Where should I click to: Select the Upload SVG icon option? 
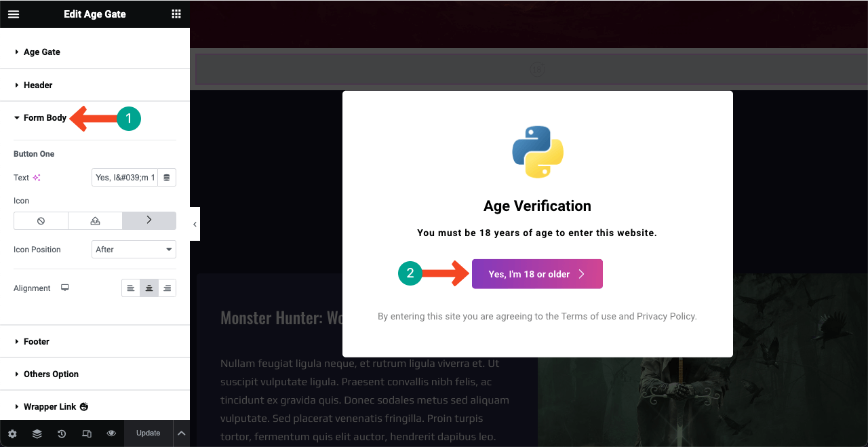[95, 220]
